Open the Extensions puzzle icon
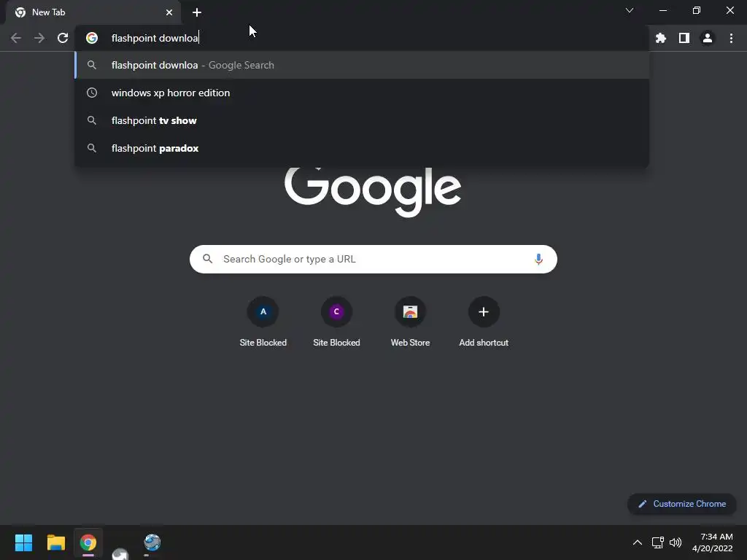The height and width of the screenshot is (560, 747). (x=661, y=38)
